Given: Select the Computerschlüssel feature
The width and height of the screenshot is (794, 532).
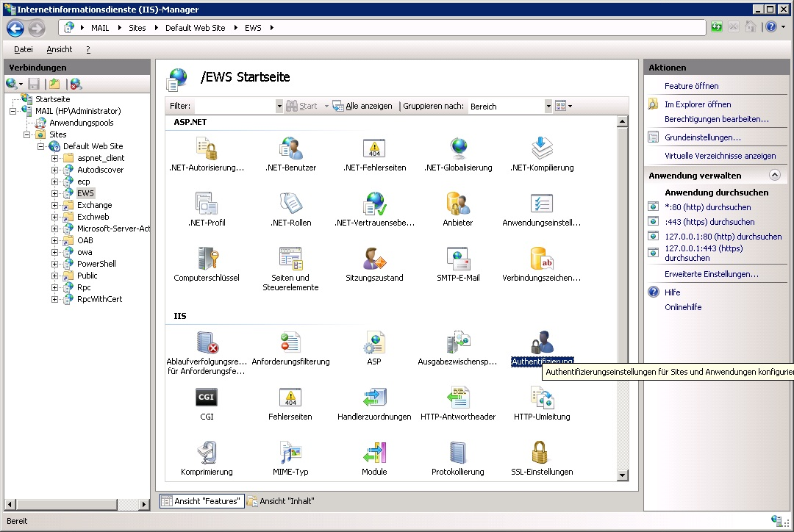Looking at the screenshot, I should tap(207, 259).
